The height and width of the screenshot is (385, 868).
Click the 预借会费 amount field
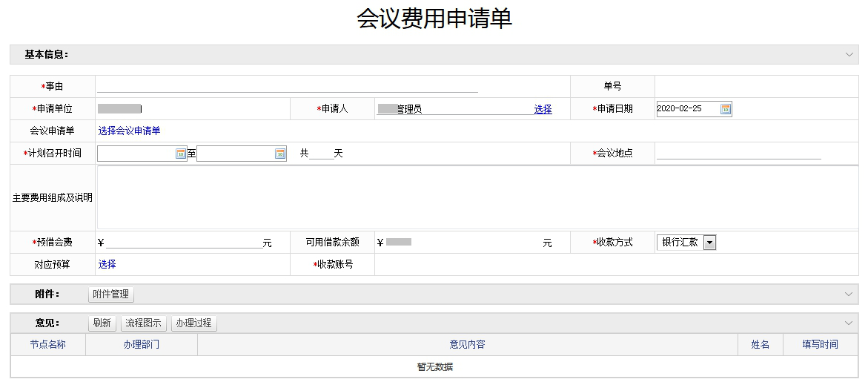tap(183, 242)
